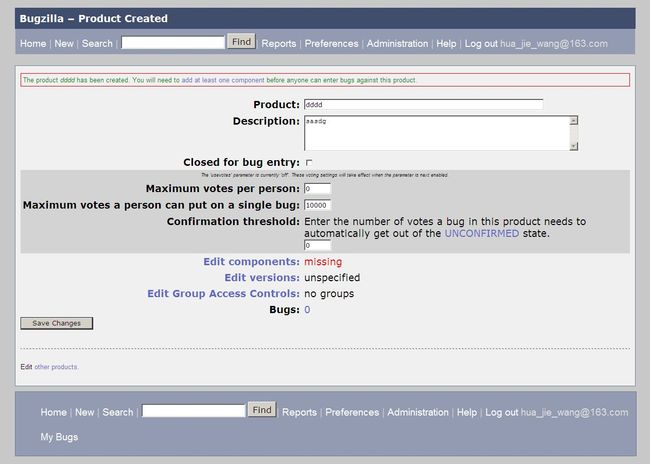Click the Product name field containing dddd
This screenshot has width=650, height=464.
coord(424,104)
